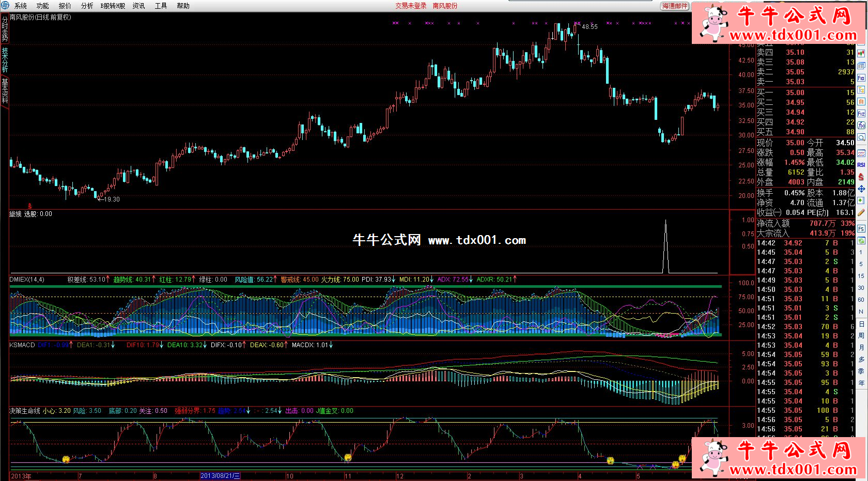Switch to the 分时走势 side tab

pyautogui.click(x=5, y=29)
